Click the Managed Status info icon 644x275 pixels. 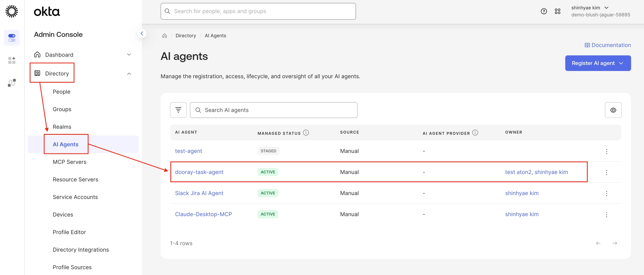pyautogui.click(x=306, y=133)
